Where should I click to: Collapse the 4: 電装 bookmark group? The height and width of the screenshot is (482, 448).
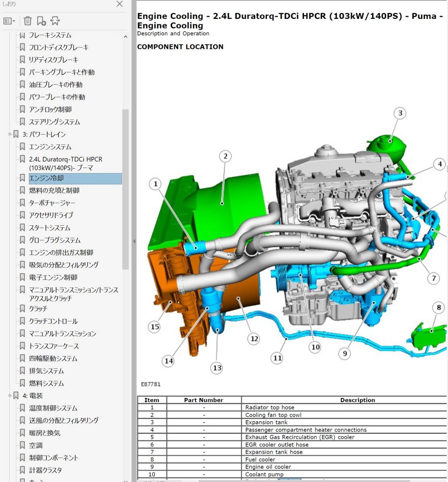(x=10, y=396)
